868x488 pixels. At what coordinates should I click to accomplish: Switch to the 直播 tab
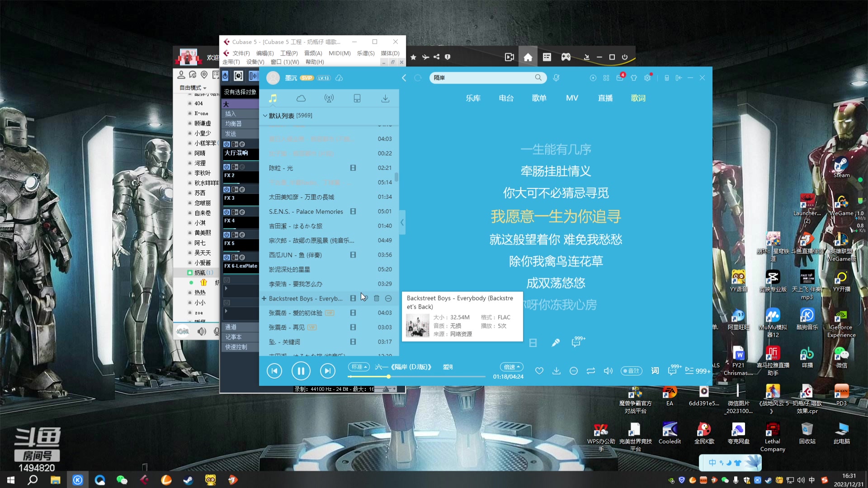(605, 98)
